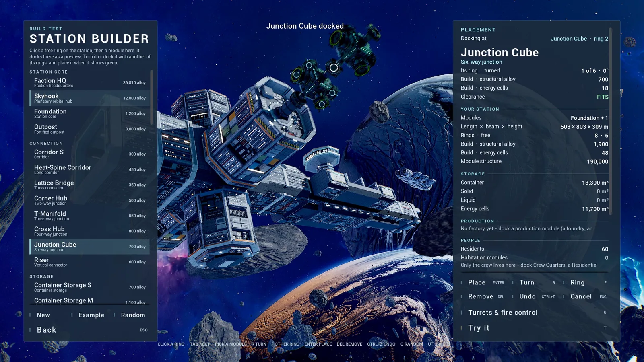Click the '190,000' module structure value

click(x=597, y=162)
